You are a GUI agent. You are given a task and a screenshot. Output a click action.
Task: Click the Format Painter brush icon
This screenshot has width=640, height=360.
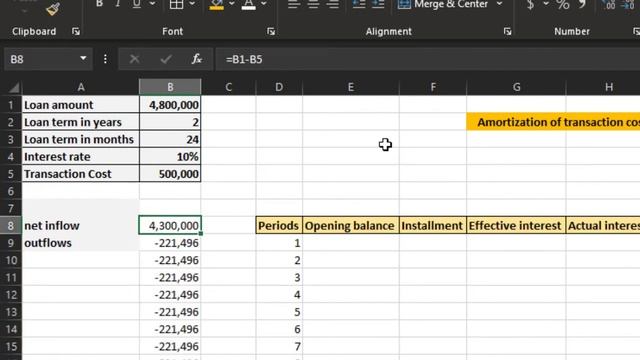tap(53, 9)
